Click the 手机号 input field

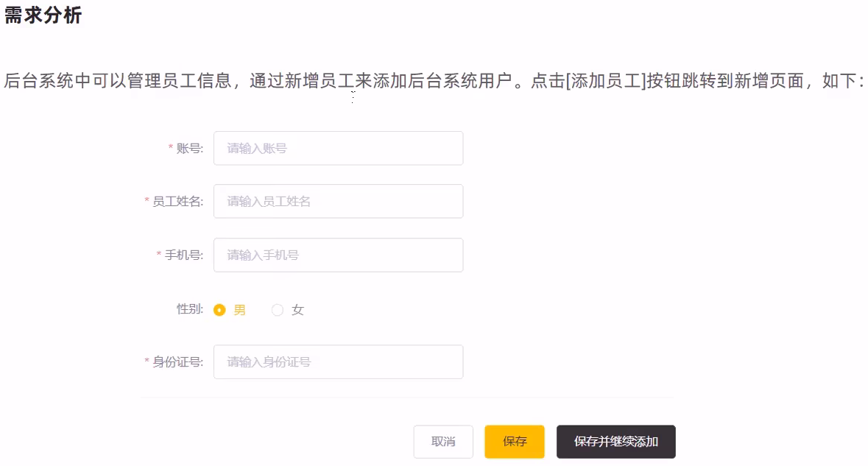tap(338, 255)
